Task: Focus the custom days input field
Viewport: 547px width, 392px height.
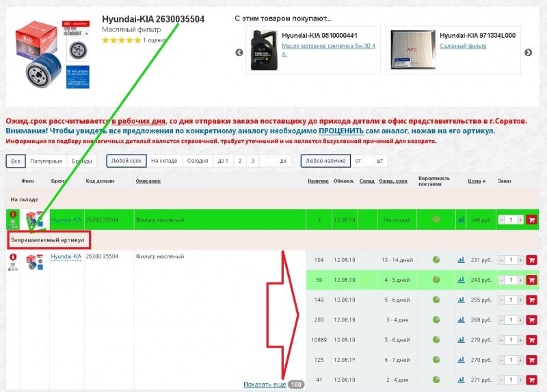Action: tap(271, 161)
